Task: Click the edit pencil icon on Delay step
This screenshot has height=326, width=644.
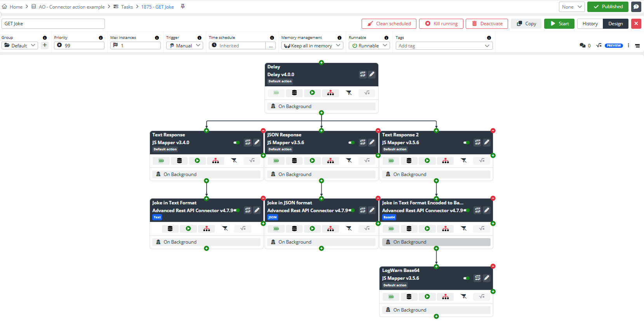Action: pos(372,74)
